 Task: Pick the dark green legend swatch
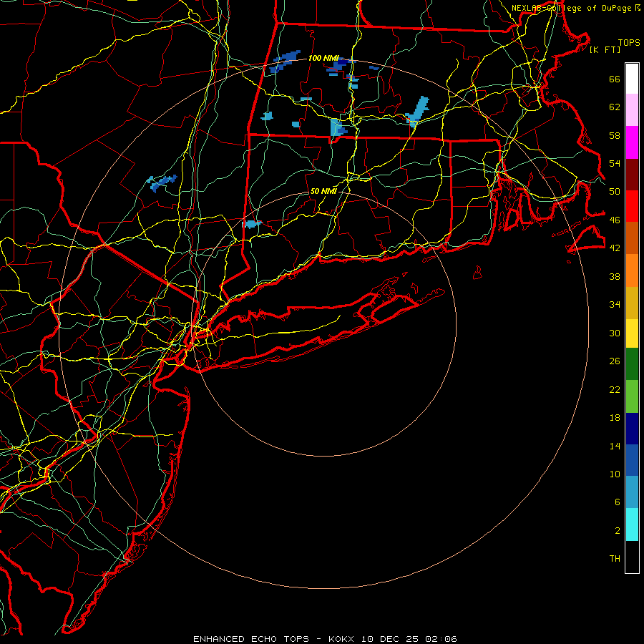pos(632,364)
